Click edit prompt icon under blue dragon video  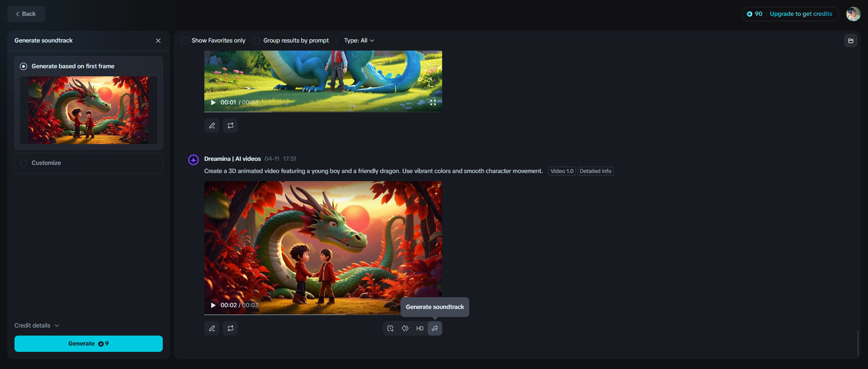[x=212, y=126]
